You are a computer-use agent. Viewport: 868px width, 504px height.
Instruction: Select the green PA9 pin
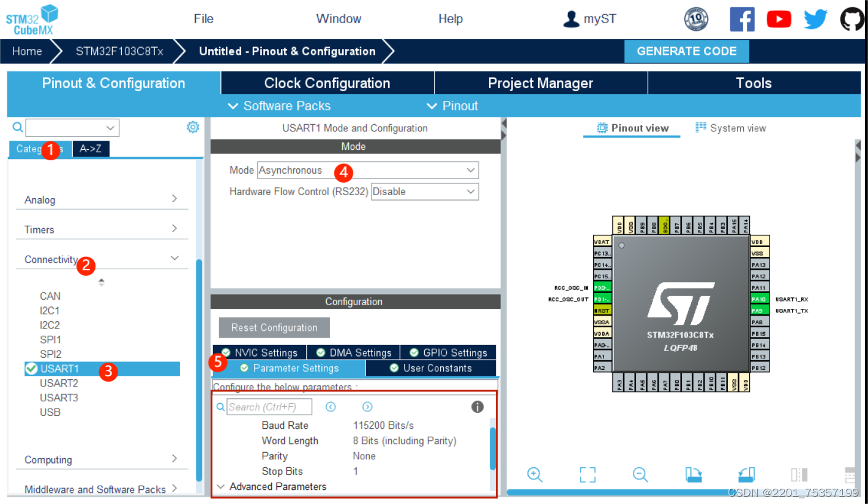tap(760, 311)
